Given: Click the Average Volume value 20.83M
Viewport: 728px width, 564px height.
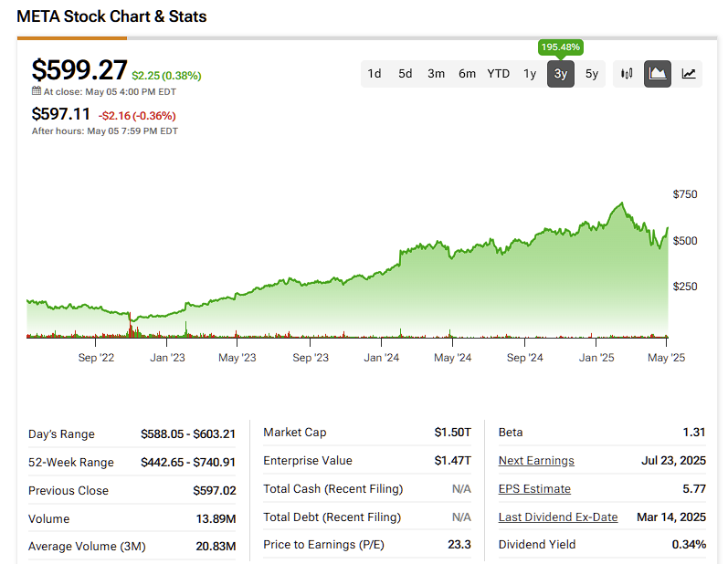Looking at the screenshot, I should 216,547.
